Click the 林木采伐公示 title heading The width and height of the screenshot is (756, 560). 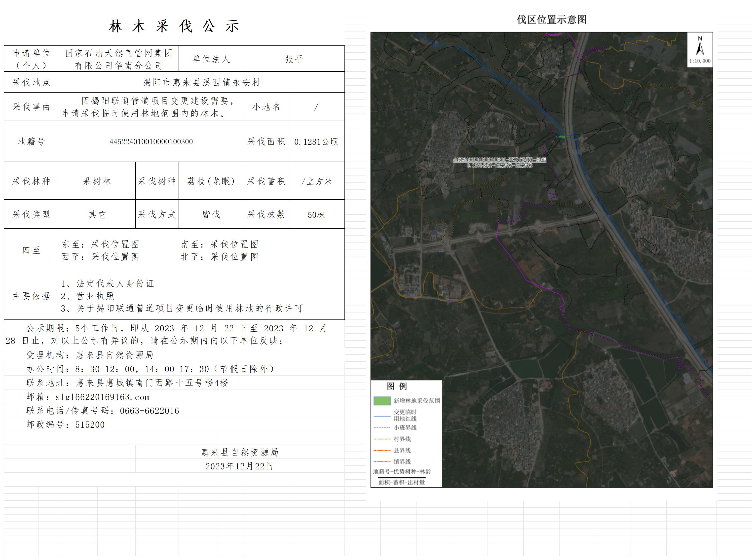click(x=174, y=26)
